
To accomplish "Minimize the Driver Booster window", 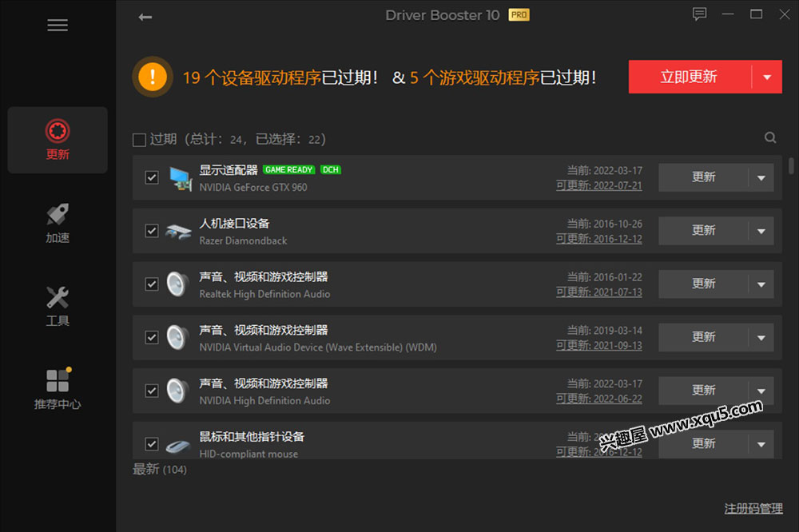I will pos(728,14).
